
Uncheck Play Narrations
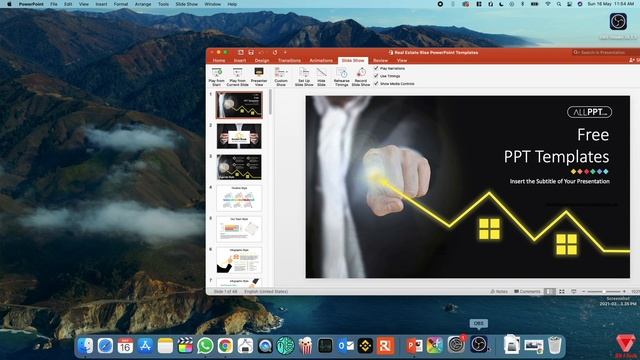pyautogui.click(x=376, y=68)
